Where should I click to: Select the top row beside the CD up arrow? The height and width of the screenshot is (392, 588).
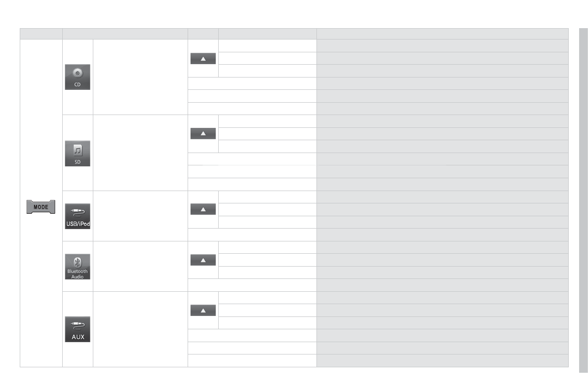[267, 46]
